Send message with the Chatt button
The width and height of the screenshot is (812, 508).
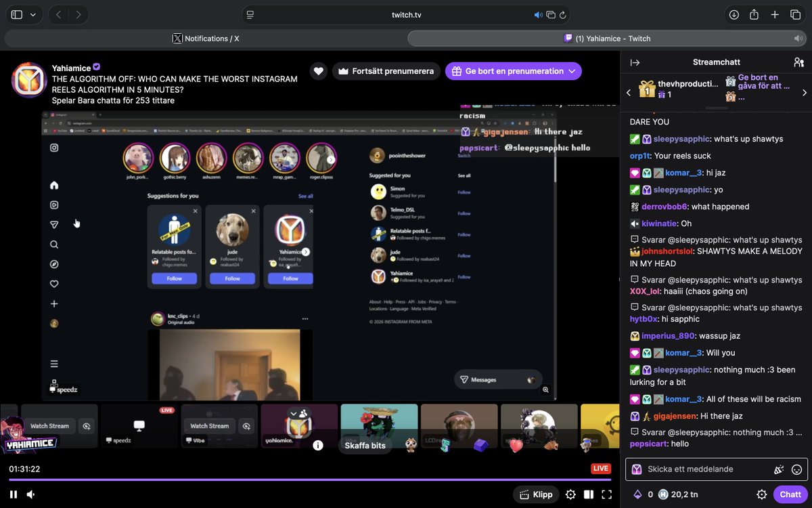point(790,494)
